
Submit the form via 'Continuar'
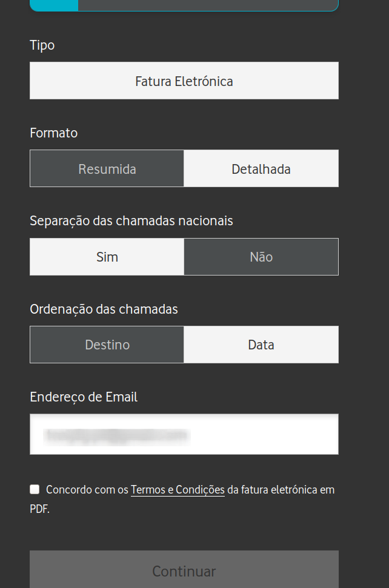click(184, 570)
